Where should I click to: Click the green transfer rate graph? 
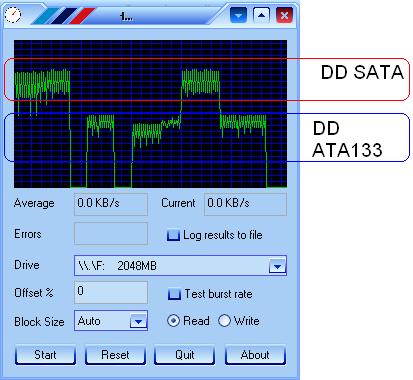pos(150,114)
